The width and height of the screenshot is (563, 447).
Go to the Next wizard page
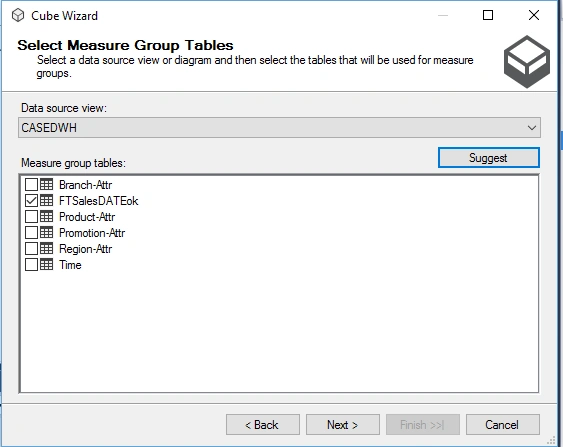tap(343, 425)
